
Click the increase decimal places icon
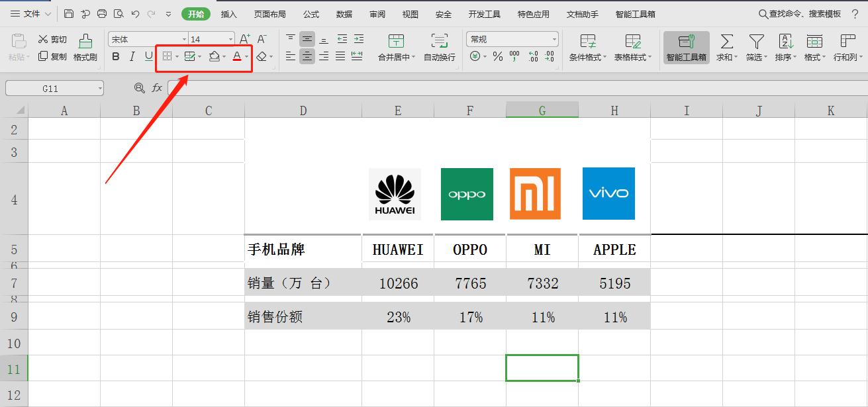[533, 57]
